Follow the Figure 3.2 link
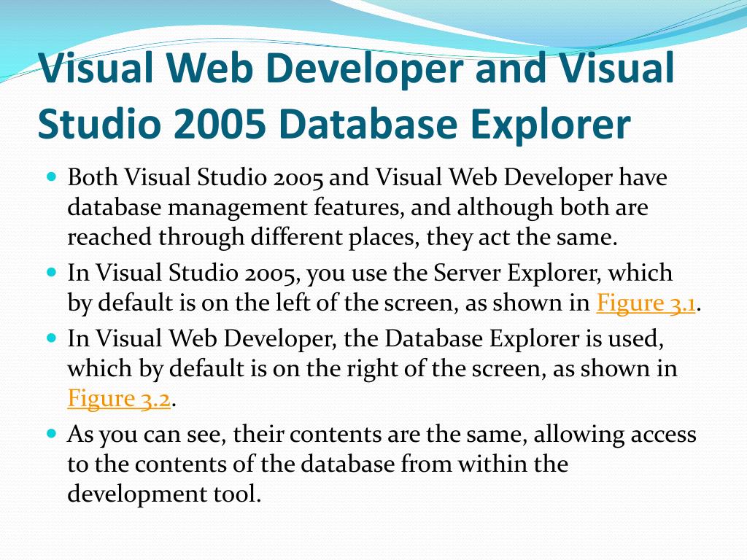 pyautogui.click(x=119, y=398)
